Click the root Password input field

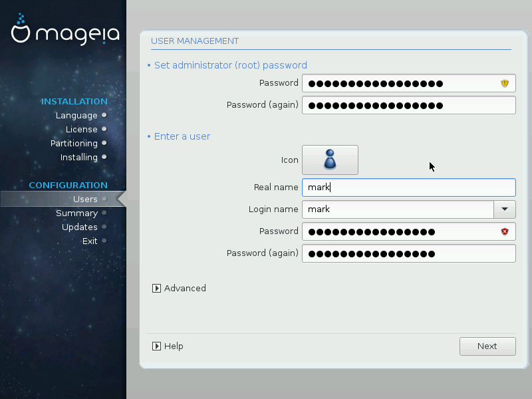point(399,83)
